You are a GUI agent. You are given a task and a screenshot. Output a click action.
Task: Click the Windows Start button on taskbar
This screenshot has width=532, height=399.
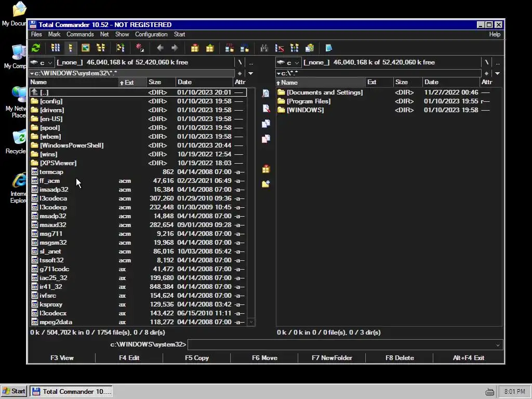coord(14,391)
